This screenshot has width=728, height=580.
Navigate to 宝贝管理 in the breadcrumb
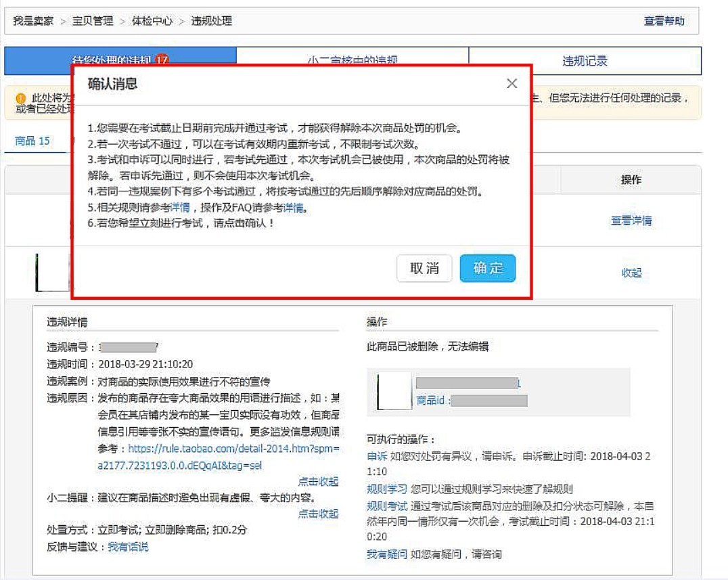(93, 21)
